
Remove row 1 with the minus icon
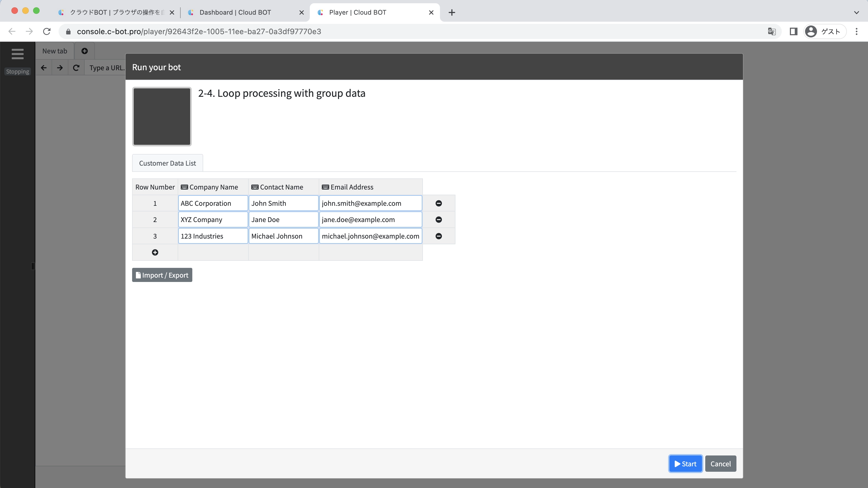click(x=438, y=203)
